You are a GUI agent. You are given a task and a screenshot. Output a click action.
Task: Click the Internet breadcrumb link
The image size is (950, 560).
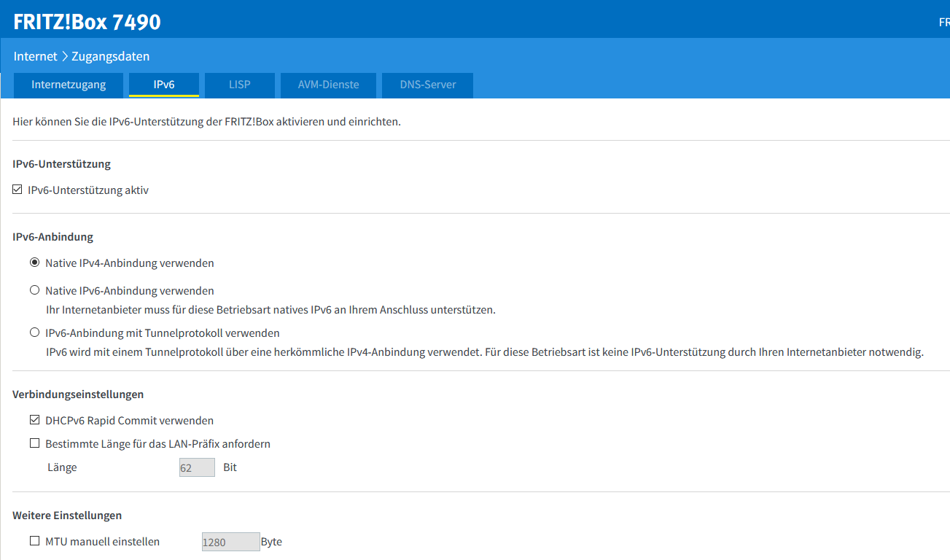coord(35,56)
